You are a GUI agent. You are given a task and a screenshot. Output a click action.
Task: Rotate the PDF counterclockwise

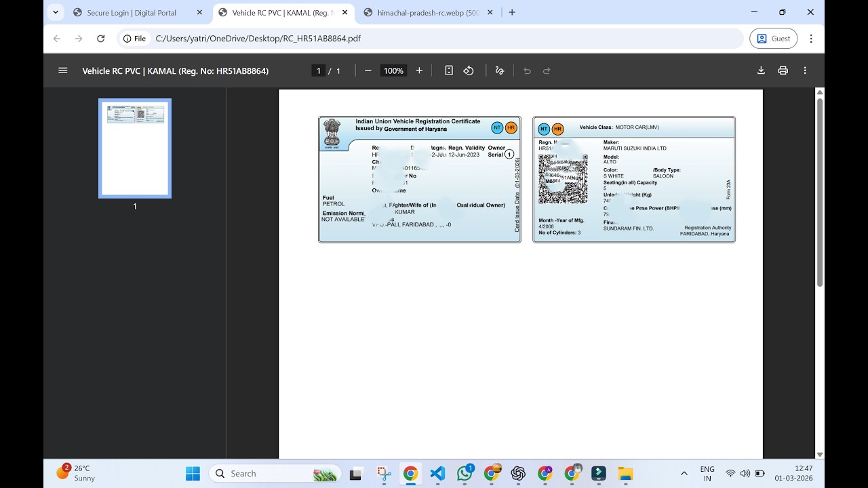[x=469, y=70]
